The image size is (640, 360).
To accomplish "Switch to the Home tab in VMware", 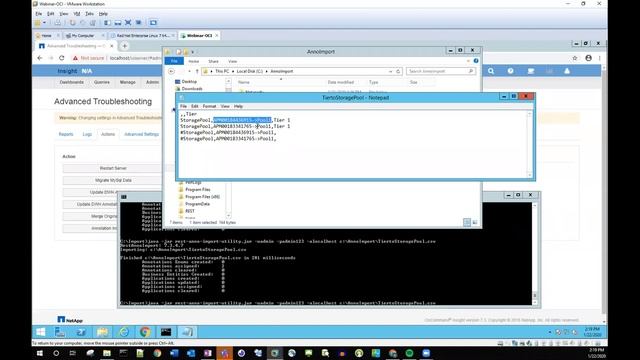I will [x=46, y=36].
